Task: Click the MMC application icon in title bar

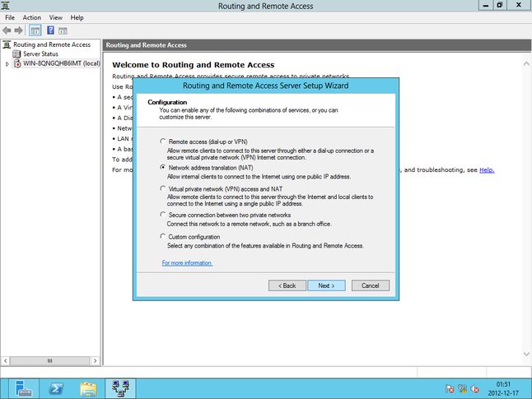Action: tap(6, 6)
